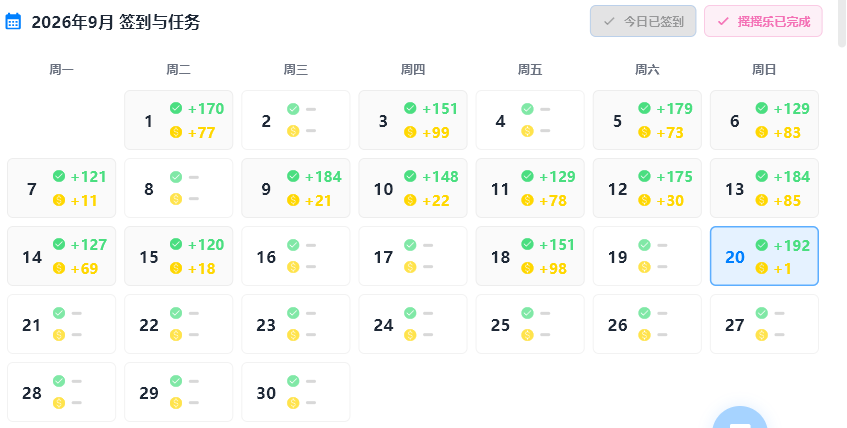Select the highlighted day 20 cell
This screenshot has height=428, width=847.
click(764, 256)
